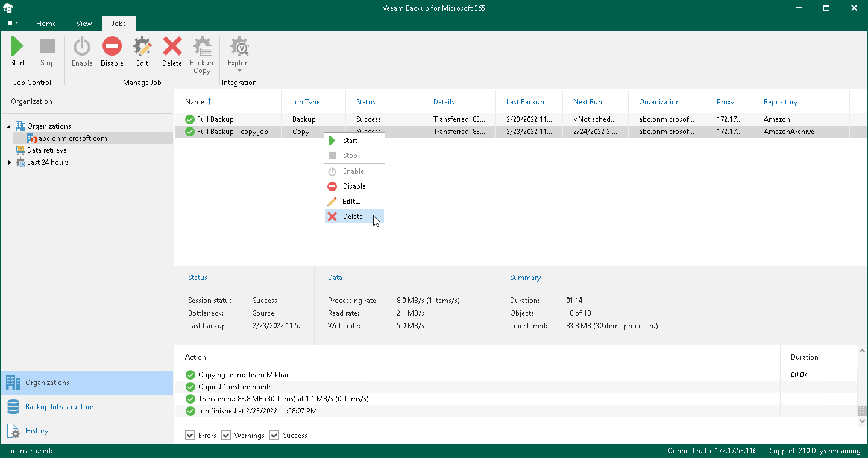
Task: Choose Delete in the context menu
Action: click(354, 217)
